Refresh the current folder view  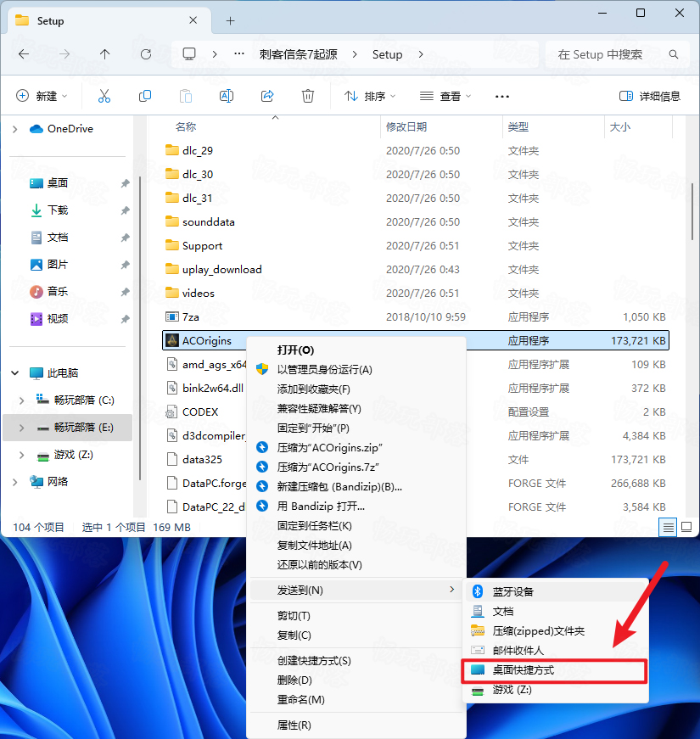pyautogui.click(x=146, y=54)
